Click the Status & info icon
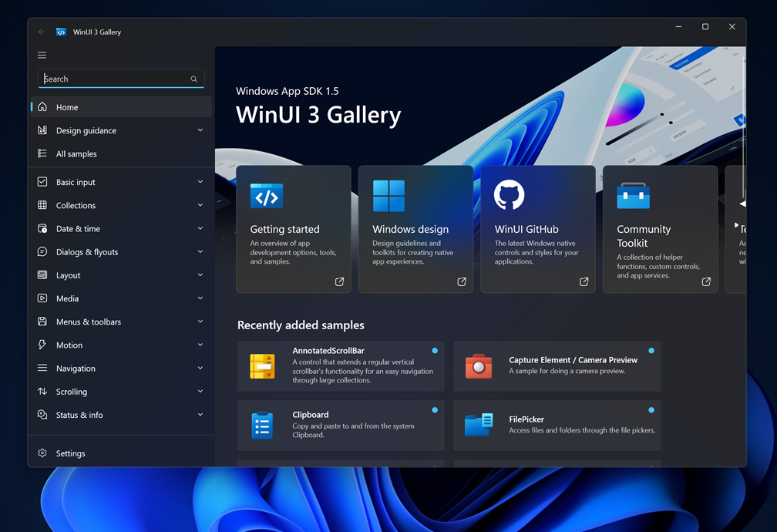 (42, 415)
